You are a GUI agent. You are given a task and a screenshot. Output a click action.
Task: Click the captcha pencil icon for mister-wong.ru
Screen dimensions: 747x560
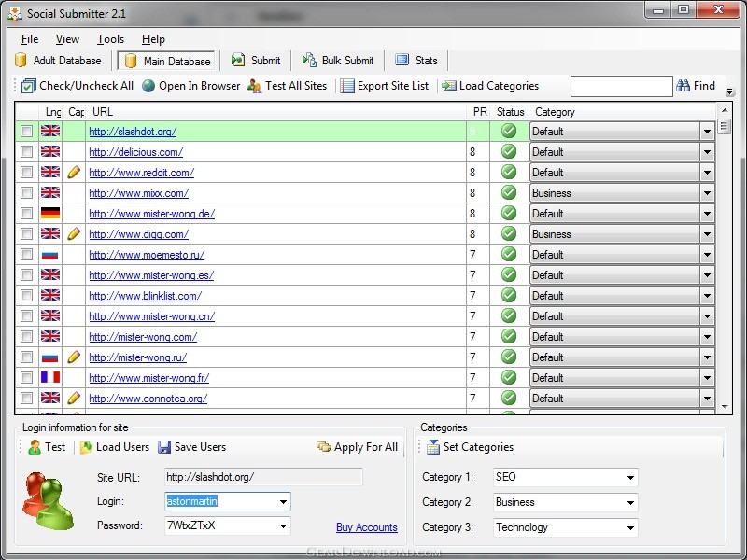click(x=74, y=357)
